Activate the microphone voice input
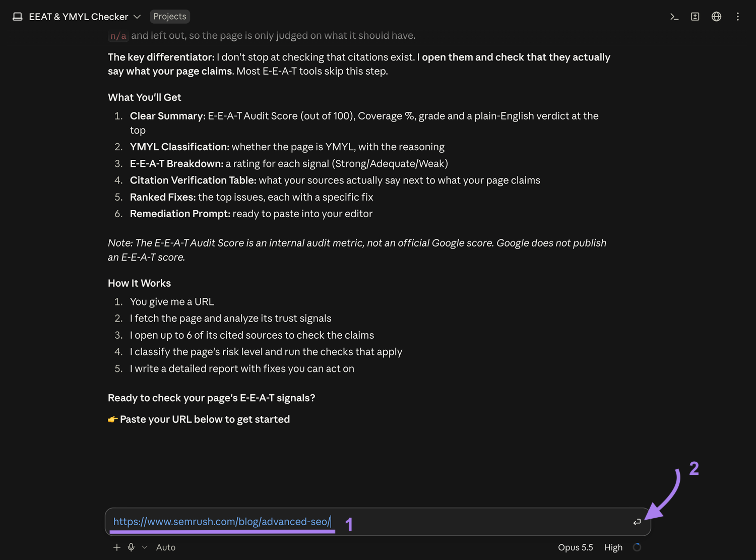Viewport: 756px width, 560px height. point(131,547)
